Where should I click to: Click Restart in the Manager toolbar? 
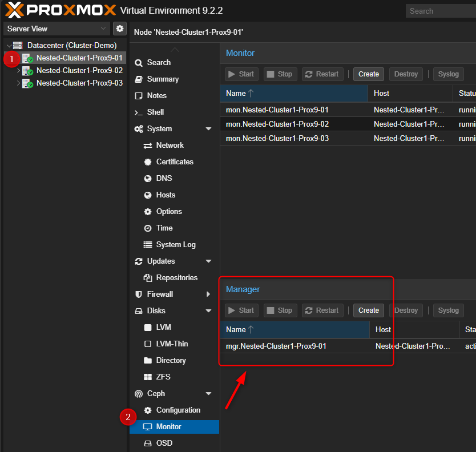pos(322,310)
